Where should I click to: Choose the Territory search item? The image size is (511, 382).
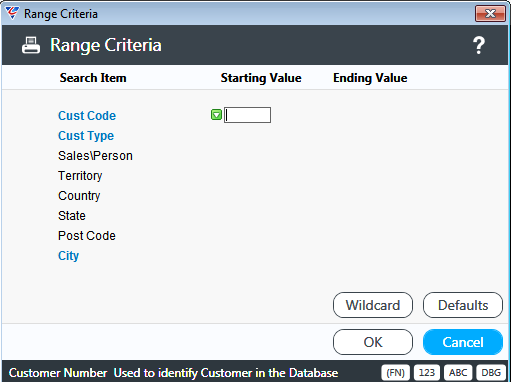point(80,176)
